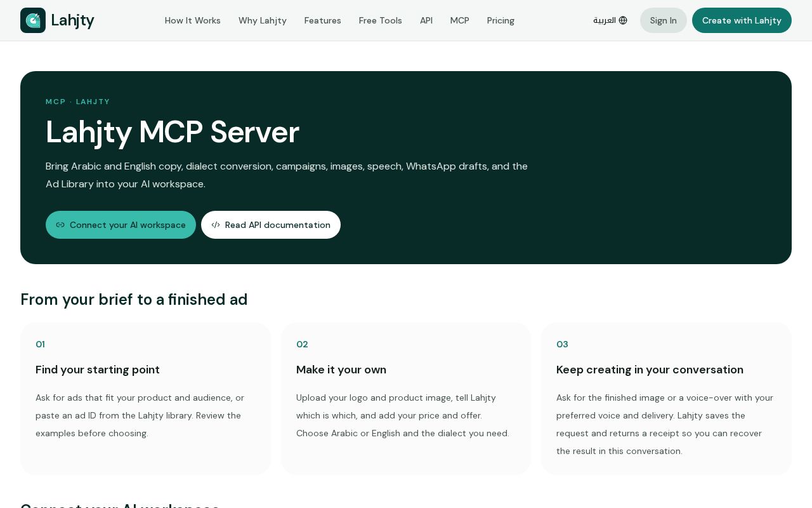Click Create with Lahjty button
812x508 pixels.
(x=742, y=20)
